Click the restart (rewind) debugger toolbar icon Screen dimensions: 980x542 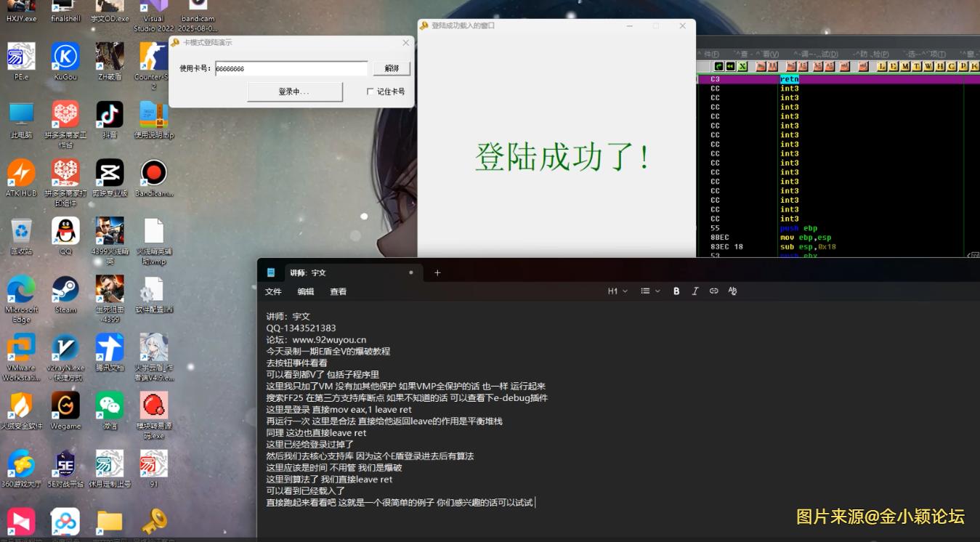point(730,67)
